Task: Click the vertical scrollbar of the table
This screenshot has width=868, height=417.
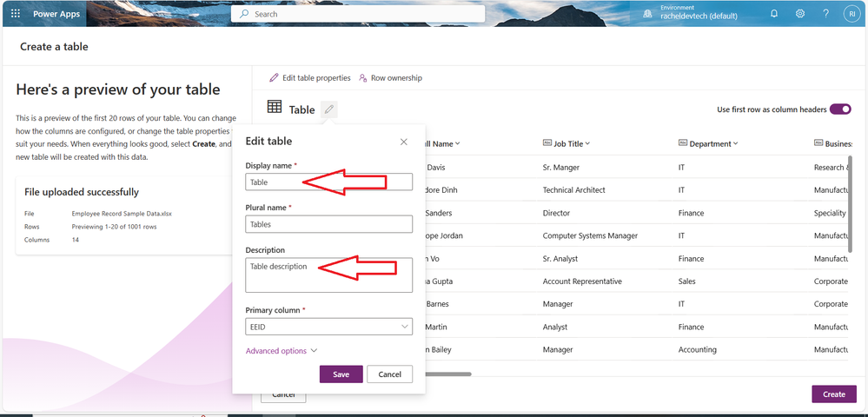Action: pyautogui.click(x=851, y=202)
